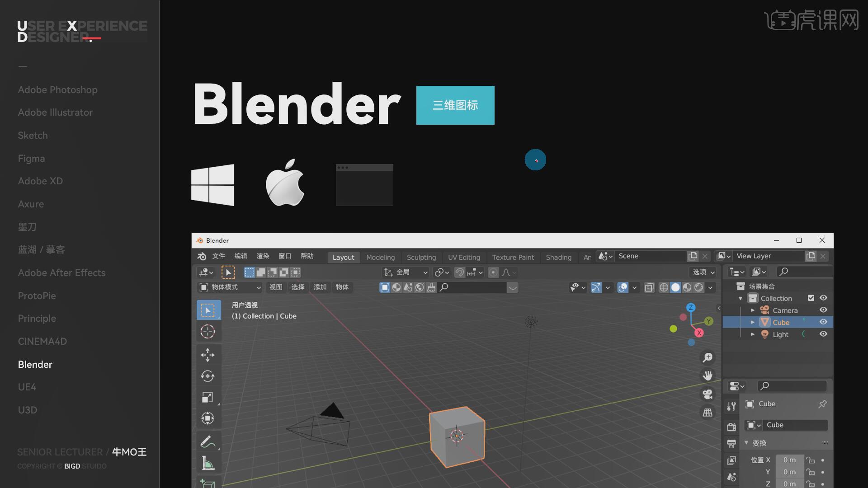868x488 pixels.
Task: Expand the Cube item in the outliner
Action: tap(753, 322)
